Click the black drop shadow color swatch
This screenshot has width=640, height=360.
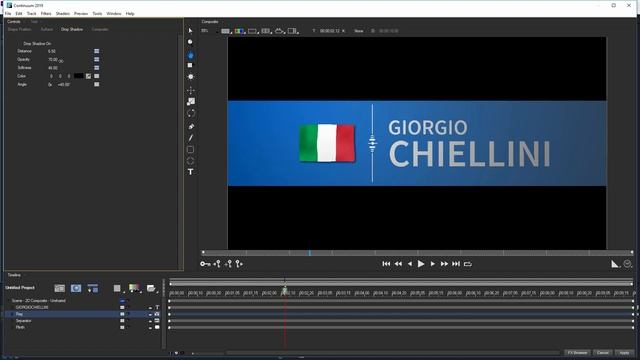coord(79,76)
